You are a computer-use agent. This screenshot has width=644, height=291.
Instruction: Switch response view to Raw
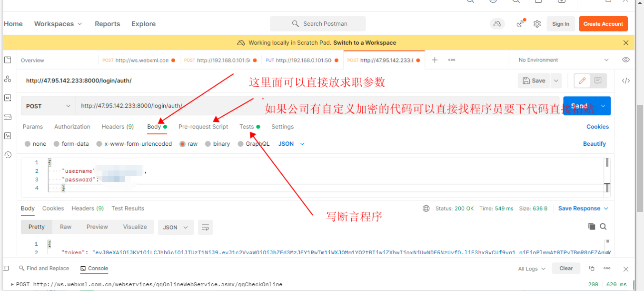[66, 227]
